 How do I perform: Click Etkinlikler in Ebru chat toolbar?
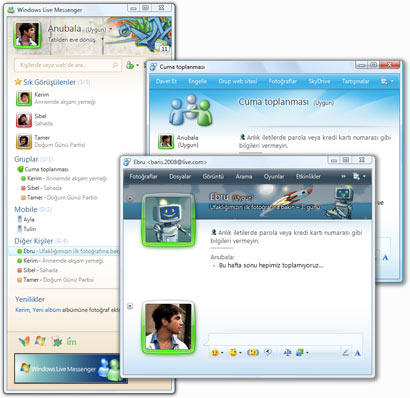(308, 177)
